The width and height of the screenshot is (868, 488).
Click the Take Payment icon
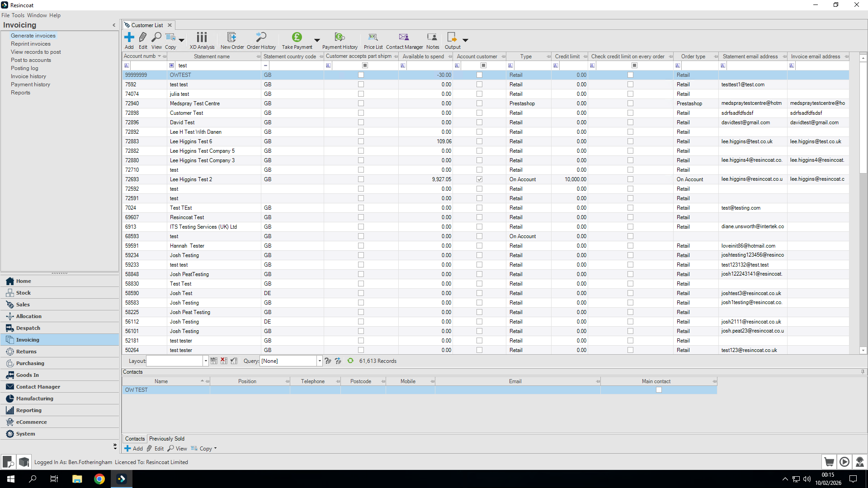click(297, 38)
